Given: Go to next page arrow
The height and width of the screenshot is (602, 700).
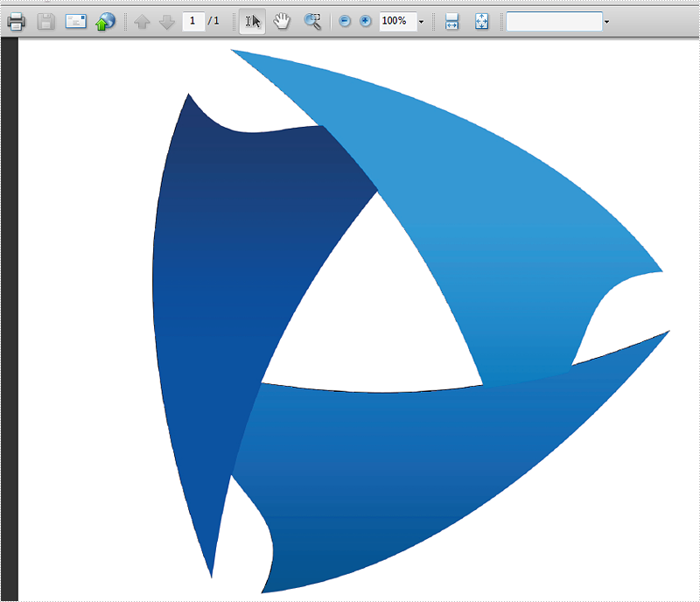Looking at the screenshot, I should point(166,21).
